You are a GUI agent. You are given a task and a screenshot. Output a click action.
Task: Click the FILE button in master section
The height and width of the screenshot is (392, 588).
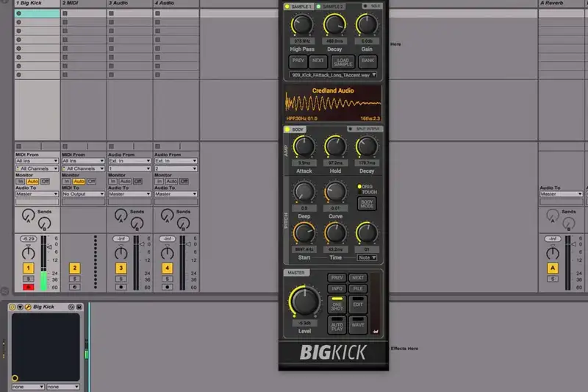click(x=358, y=288)
